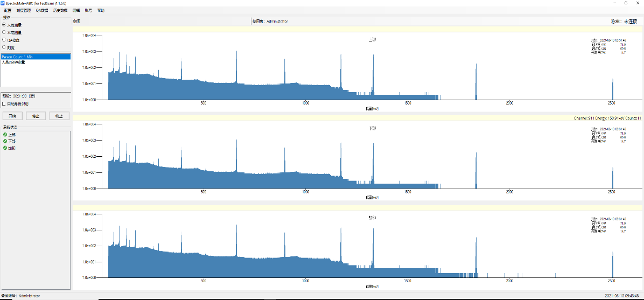Select the 人员测量 radio button
Viewport: 644px width, 300px height.
tap(4, 25)
